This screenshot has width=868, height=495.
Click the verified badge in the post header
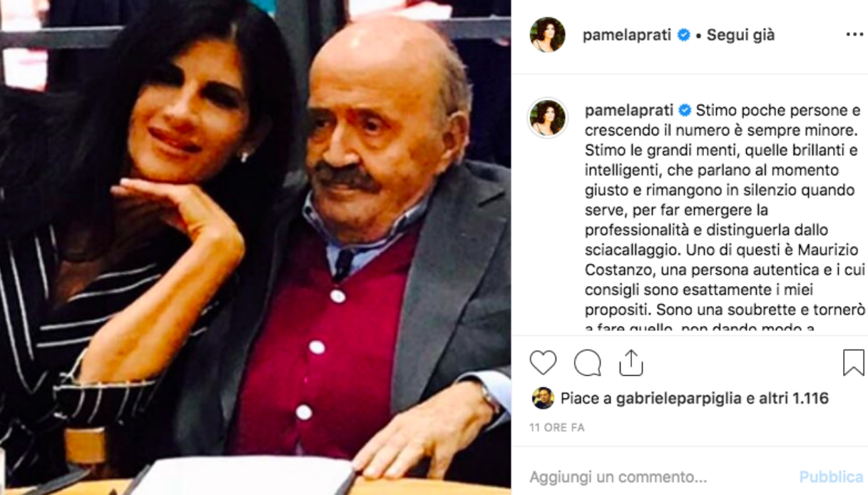click(683, 35)
